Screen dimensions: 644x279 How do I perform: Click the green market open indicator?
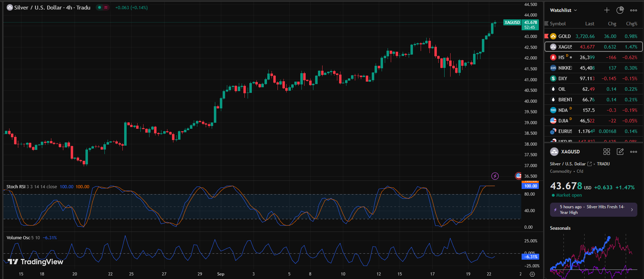(x=553, y=195)
